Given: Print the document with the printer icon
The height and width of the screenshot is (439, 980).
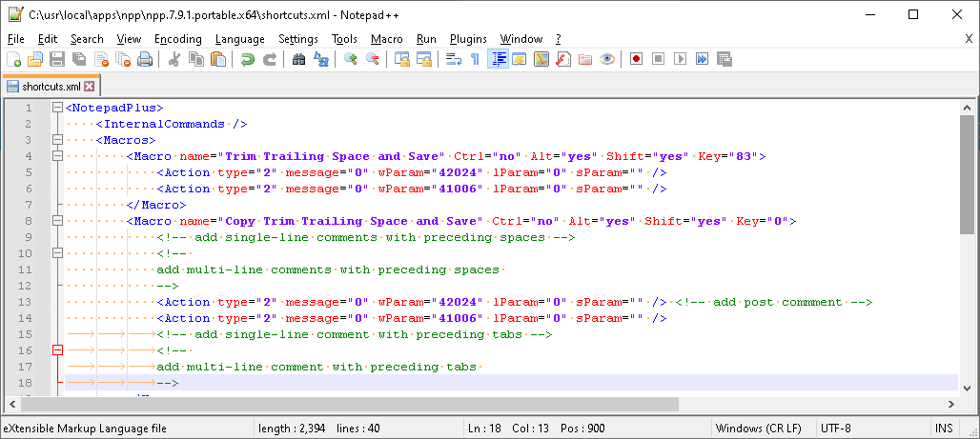Looking at the screenshot, I should click(145, 59).
